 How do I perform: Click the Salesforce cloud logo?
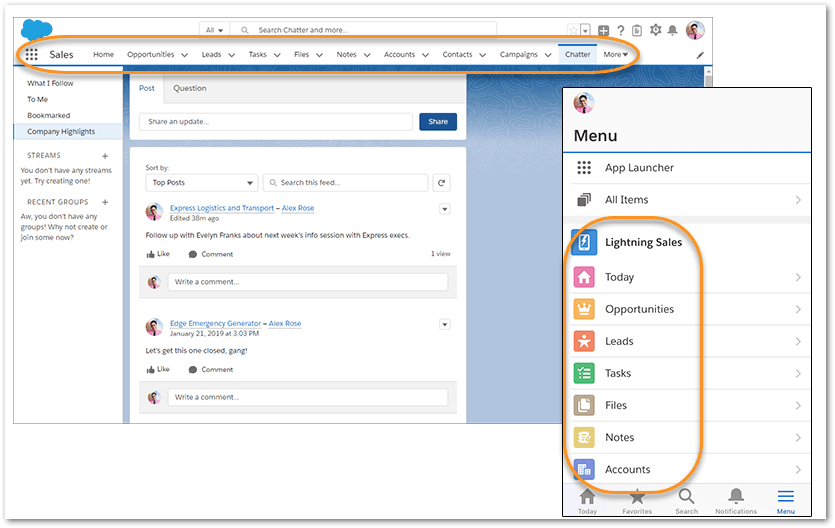(x=36, y=29)
